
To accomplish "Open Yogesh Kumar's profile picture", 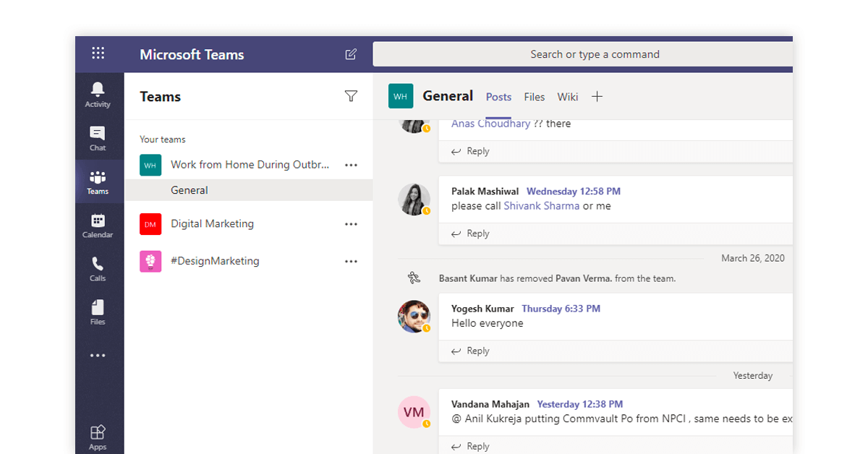I will click(x=414, y=316).
